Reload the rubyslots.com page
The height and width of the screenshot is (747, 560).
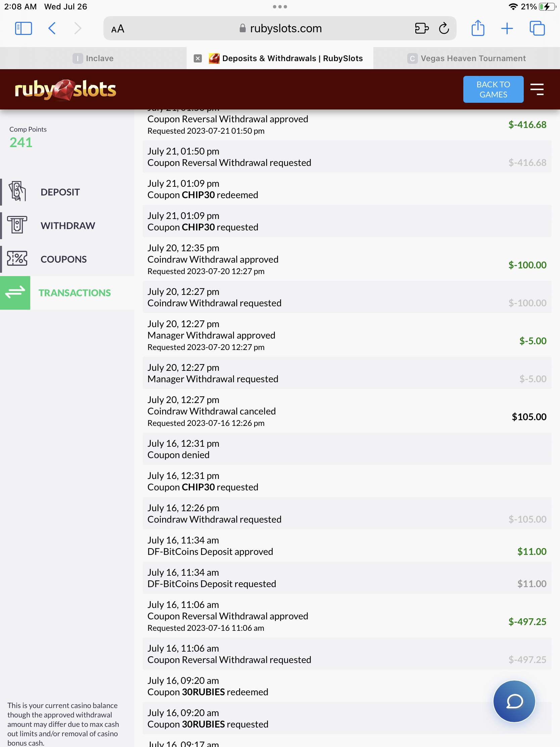[444, 28]
